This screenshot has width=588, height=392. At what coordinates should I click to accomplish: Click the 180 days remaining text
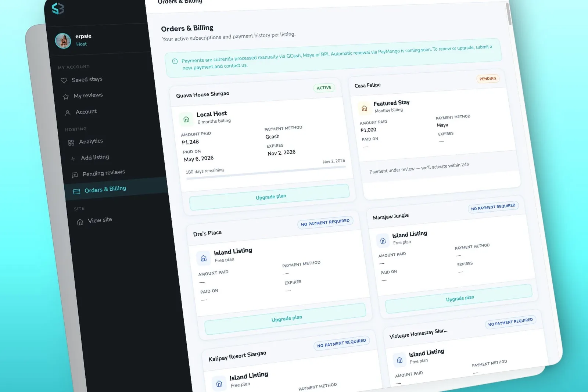point(205,171)
